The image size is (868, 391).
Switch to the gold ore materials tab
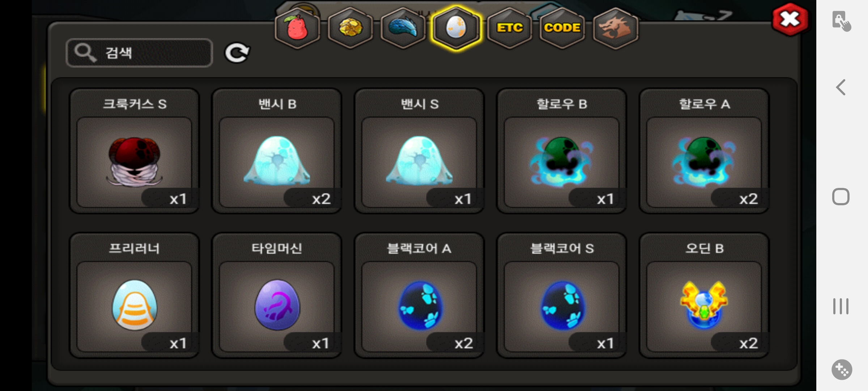point(350,28)
